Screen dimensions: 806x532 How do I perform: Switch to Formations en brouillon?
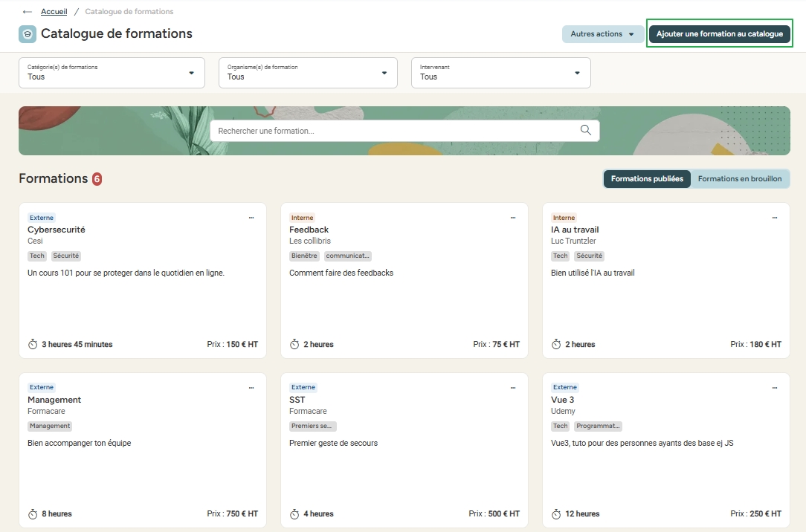[739, 179]
